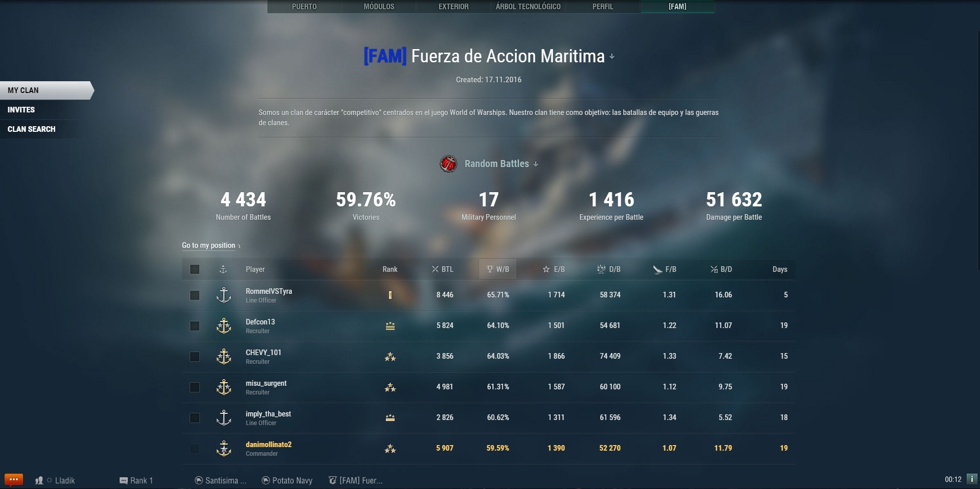The height and width of the screenshot is (489, 980).
Task: Check the checkbox beside misu_surgent
Action: (x=195, y=387)
